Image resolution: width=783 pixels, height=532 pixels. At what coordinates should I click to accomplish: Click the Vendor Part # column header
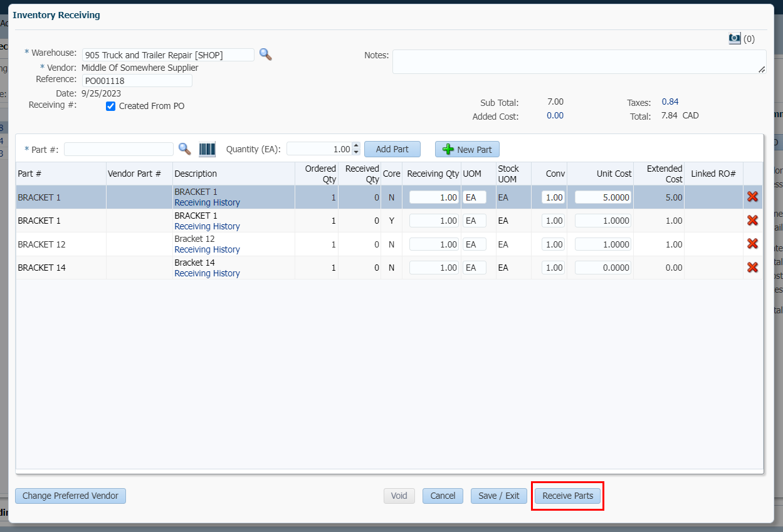[x=139, y=174]
